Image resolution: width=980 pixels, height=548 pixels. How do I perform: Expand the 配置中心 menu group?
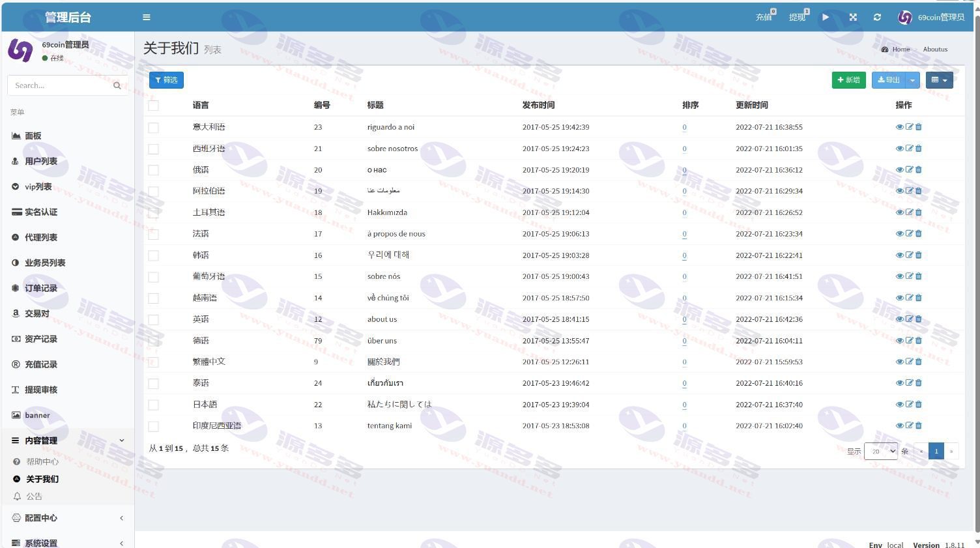pos(67,518)
